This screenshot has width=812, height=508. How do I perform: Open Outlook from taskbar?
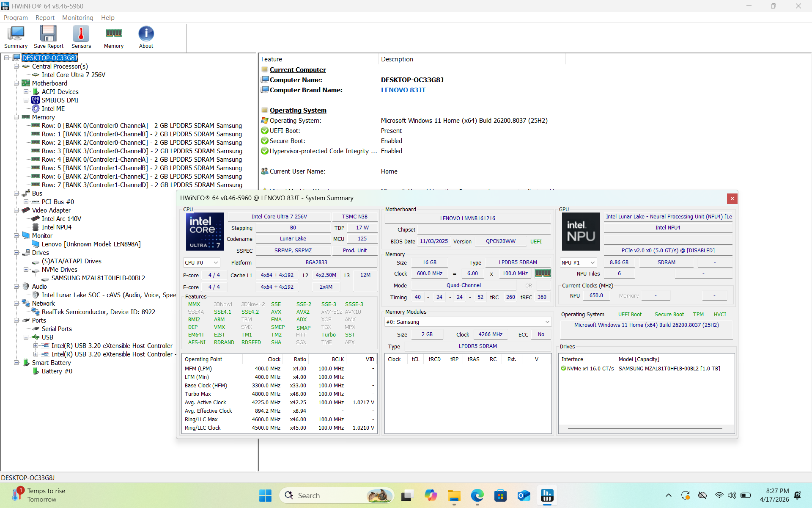[x=524, y=495]
